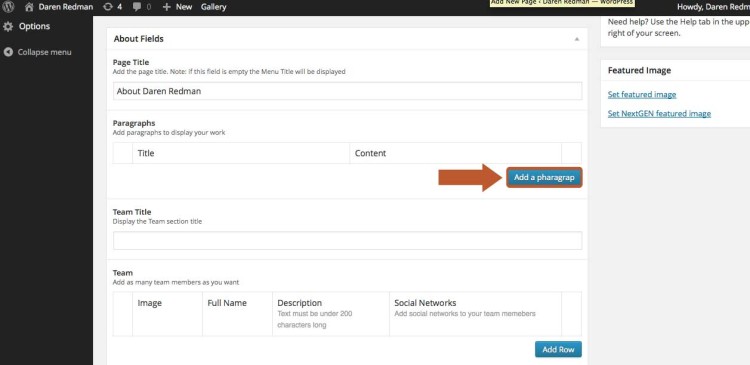Collapse the About Fields panel with its triangle

(x=577, y=39)
